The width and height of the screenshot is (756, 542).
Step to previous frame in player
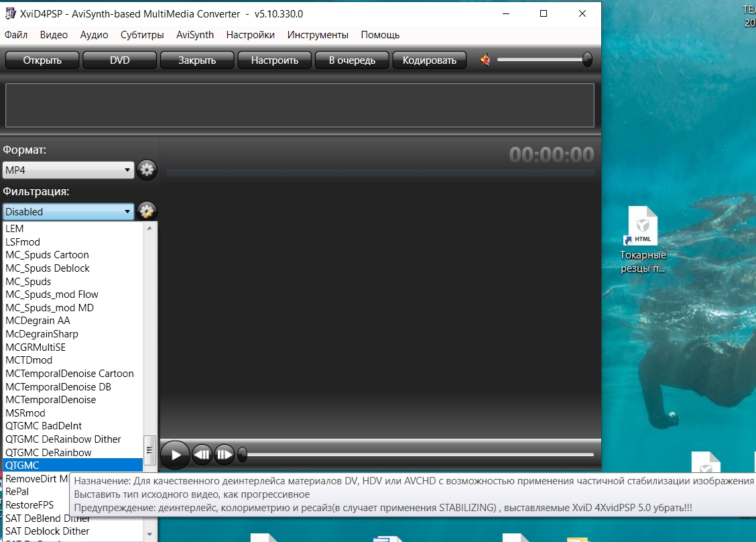click(x=202, y=455)
